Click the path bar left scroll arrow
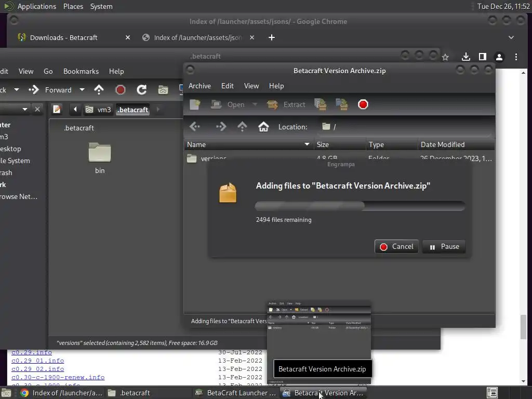532x399 pixels. (x=75, y=109)
